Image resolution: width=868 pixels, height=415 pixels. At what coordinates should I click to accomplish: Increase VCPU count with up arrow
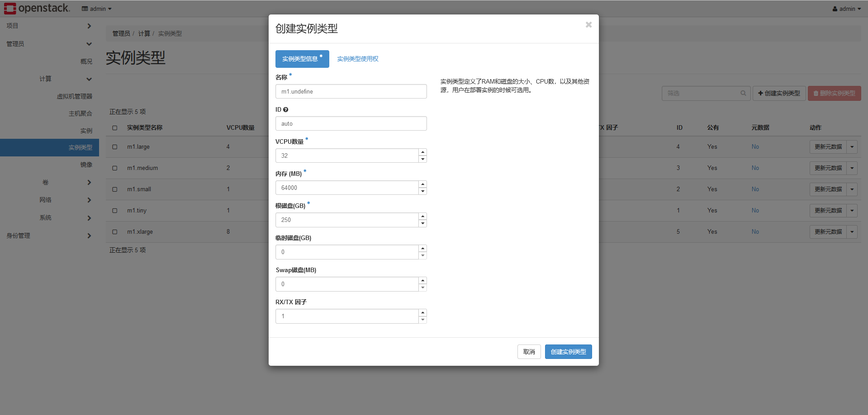[422, 152]
